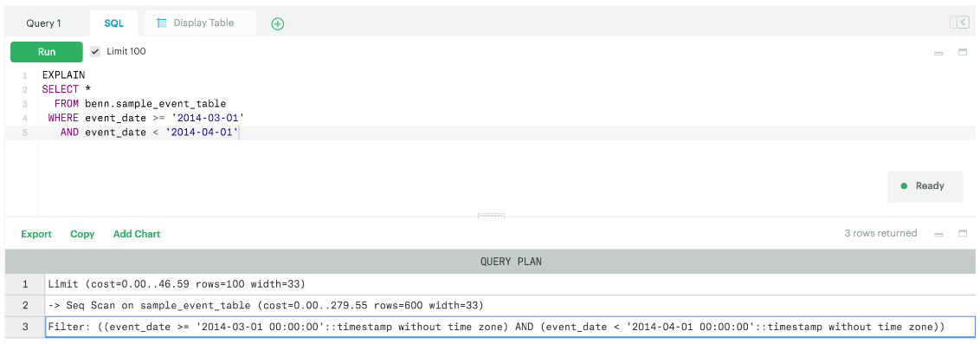980x344 pixels.
Task: Maximize the SQL editor pane
Action: point(963,53)
